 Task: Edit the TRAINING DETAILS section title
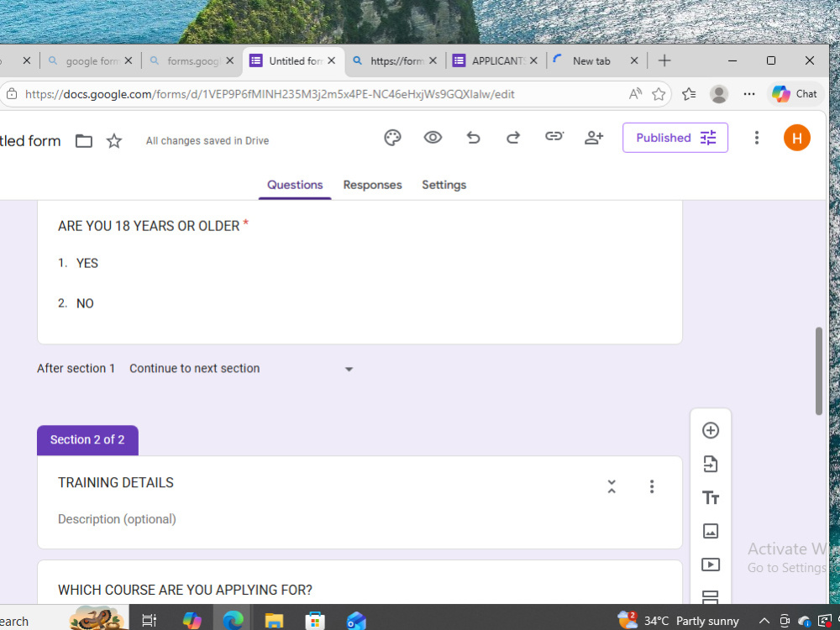pyautogui.click(x=116, y=483)
